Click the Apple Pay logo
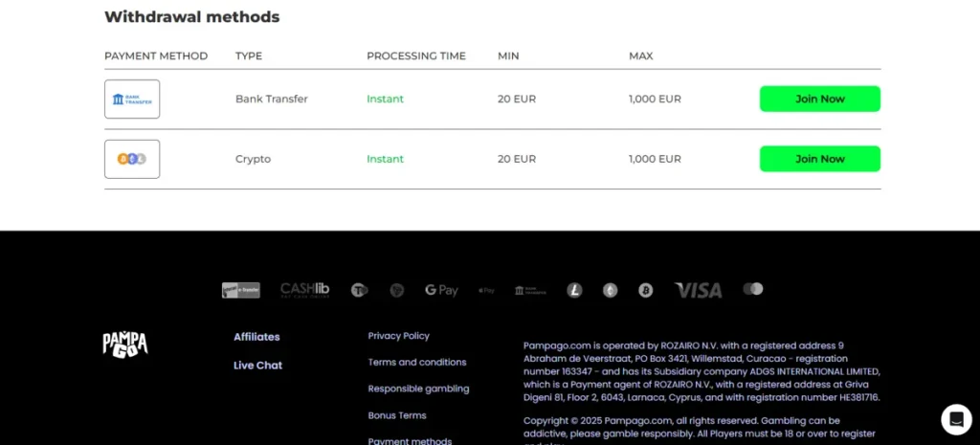The image size is (980, 445). pyautogui.click(x=486, y=290)
